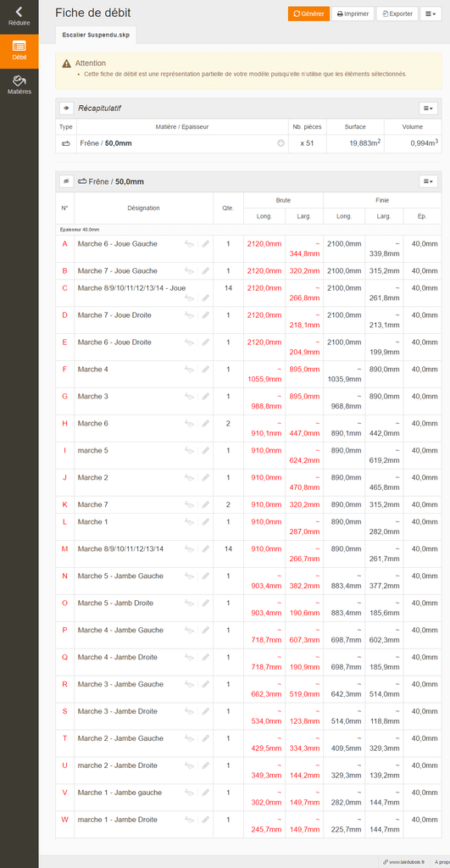
Task: Click the edit pencil for Marche 6 - Joue Gauche
Action: [205, 243]
